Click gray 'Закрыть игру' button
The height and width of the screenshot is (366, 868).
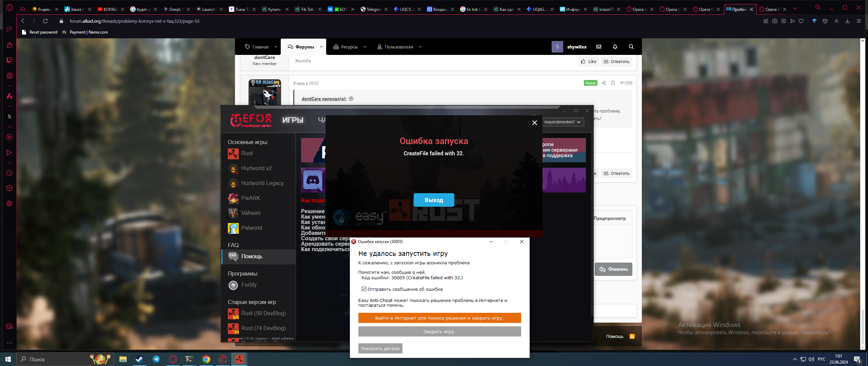[439, 331]
